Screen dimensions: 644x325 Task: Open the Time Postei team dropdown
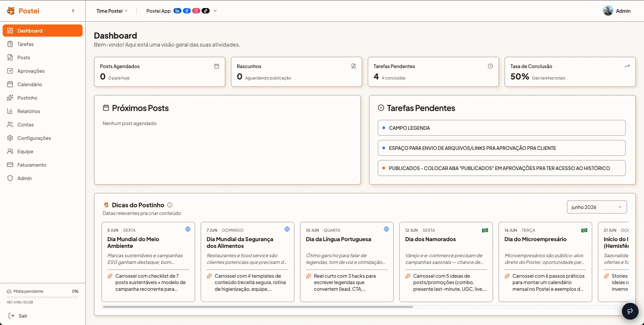coord(112,11)
